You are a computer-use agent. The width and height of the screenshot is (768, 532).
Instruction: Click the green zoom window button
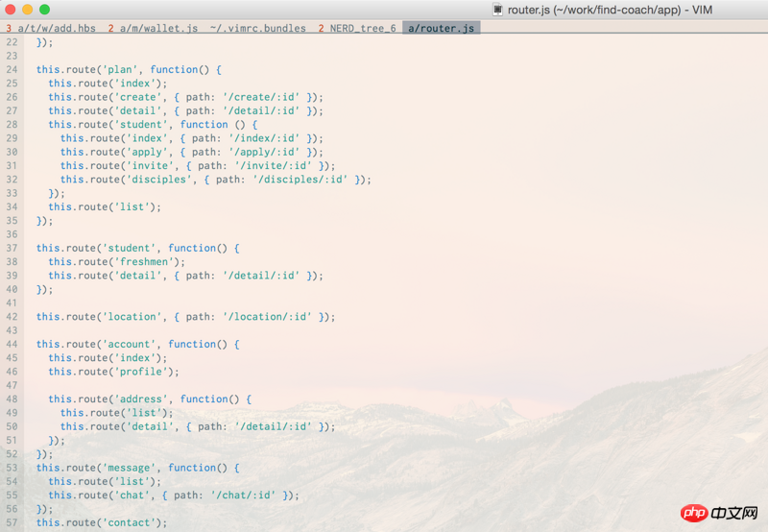coord(44,10)
